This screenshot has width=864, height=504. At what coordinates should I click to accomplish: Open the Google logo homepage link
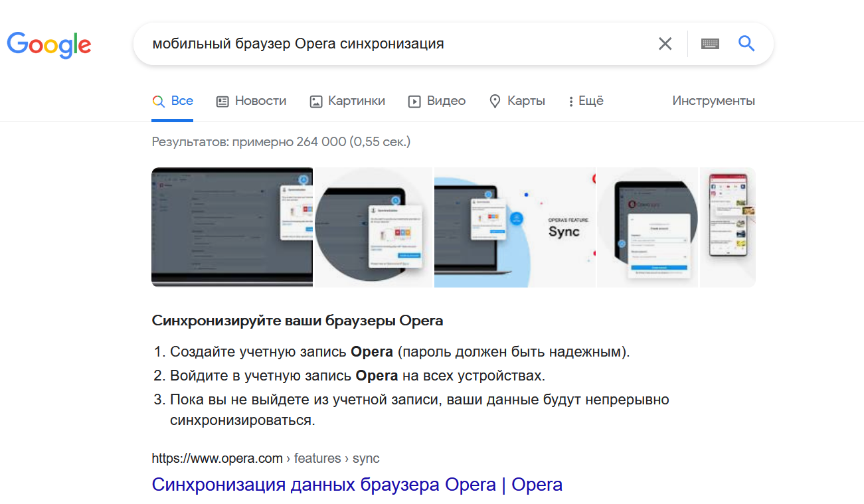pyautogui.click(x=49, y=44)
